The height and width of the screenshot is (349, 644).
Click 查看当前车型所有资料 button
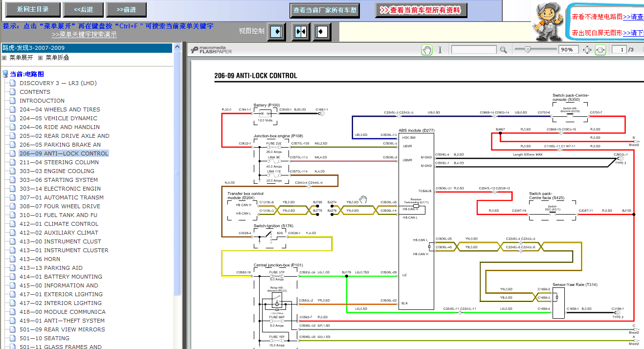[x=421, y=10]
